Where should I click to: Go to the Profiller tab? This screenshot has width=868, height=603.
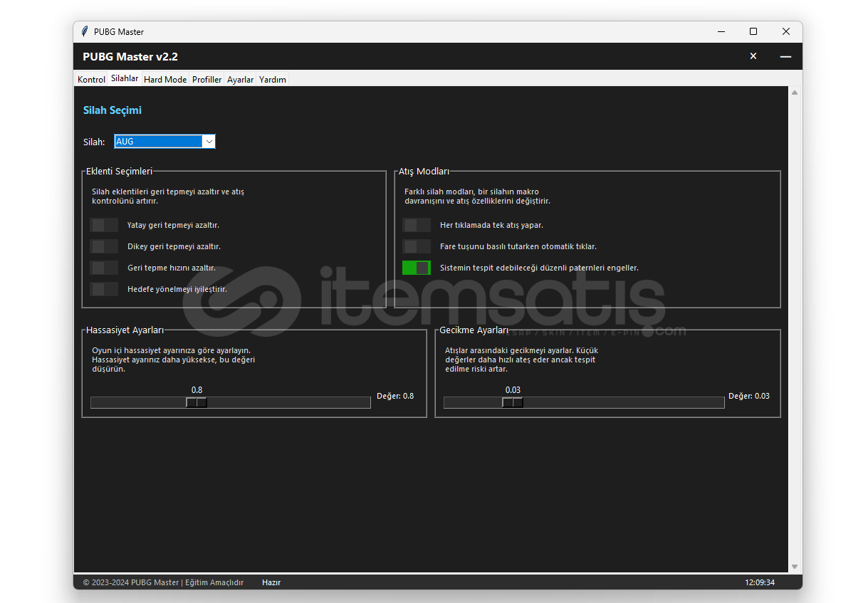click(207, 80)
